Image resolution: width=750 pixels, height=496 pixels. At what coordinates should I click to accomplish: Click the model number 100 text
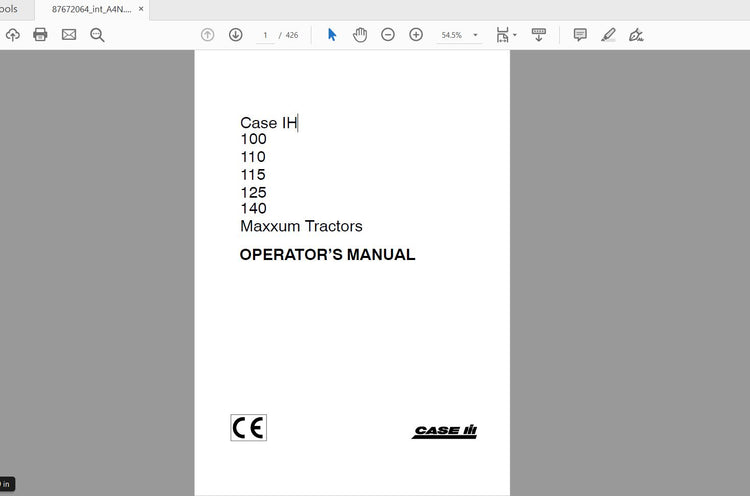tap(254, 139)
